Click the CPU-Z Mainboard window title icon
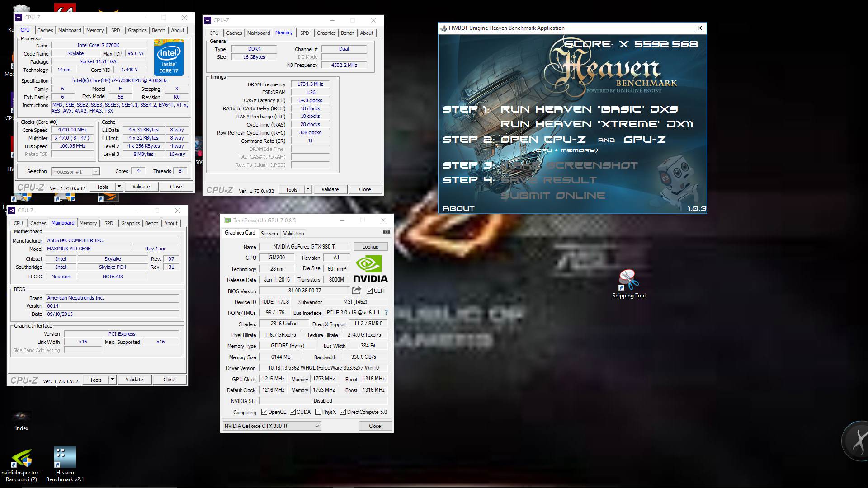Image resolution: width=868 pixels, height=488 pixels. [12, 211]
